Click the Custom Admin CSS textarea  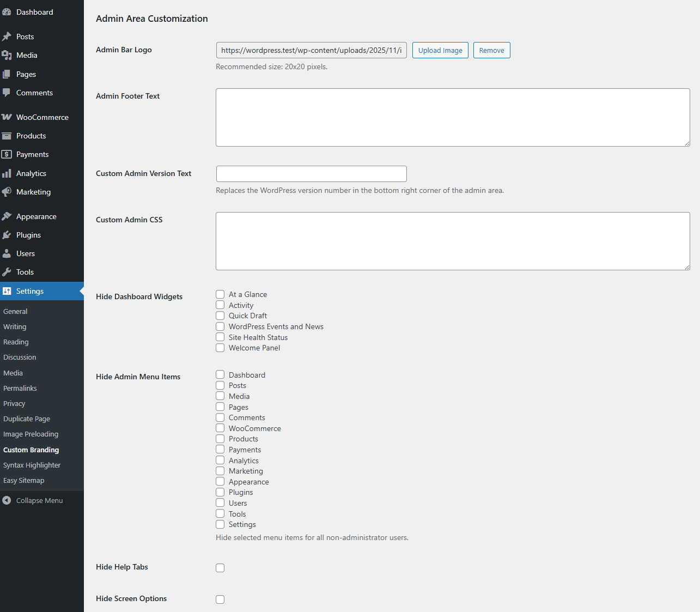[453, 241]
